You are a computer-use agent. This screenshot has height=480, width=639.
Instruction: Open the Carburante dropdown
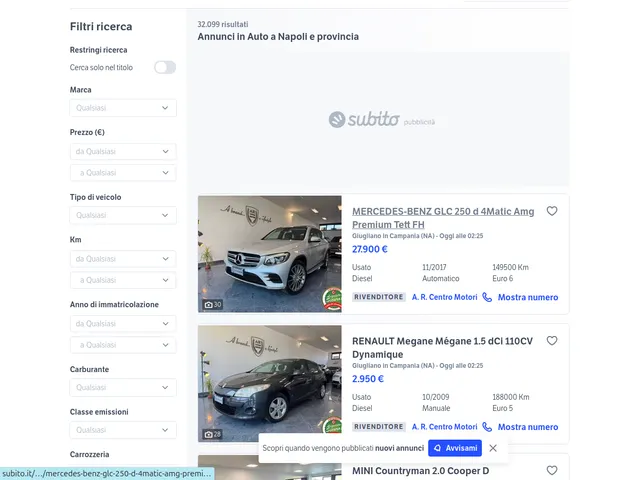[123, 387]
